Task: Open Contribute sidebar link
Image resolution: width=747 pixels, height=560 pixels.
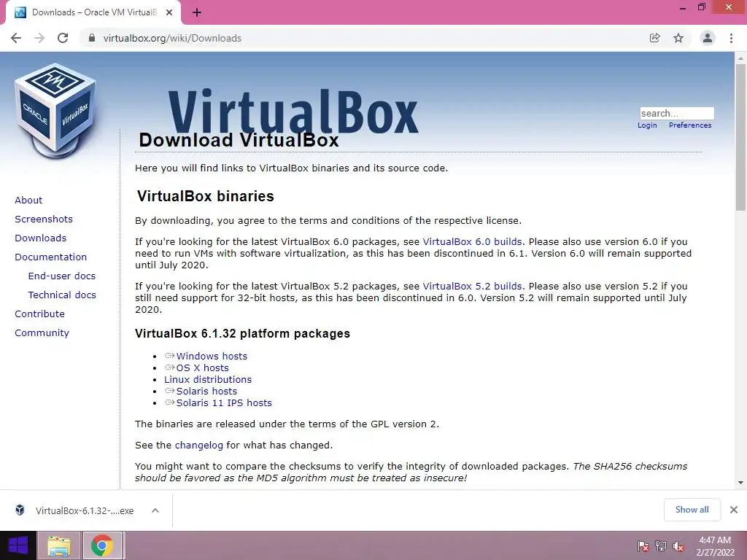Action: pyautogui.click(x=39, y=314)
